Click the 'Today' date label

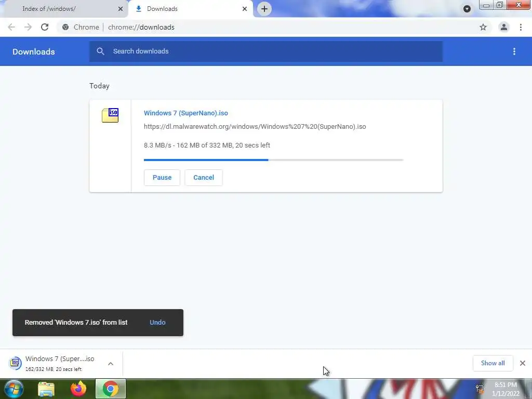point(99,86)
